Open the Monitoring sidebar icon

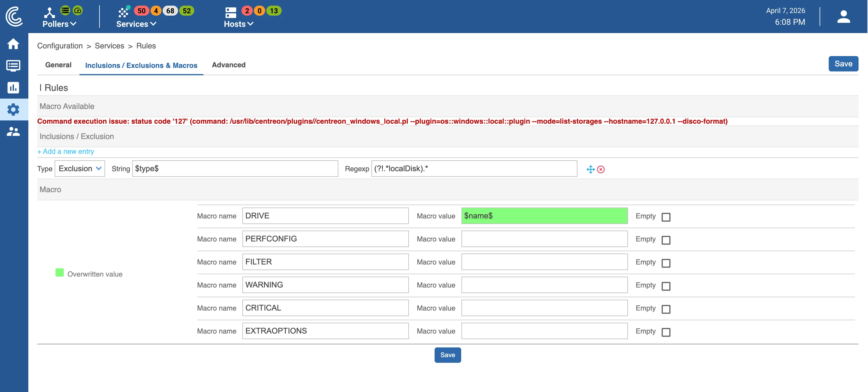pos(14,65)
